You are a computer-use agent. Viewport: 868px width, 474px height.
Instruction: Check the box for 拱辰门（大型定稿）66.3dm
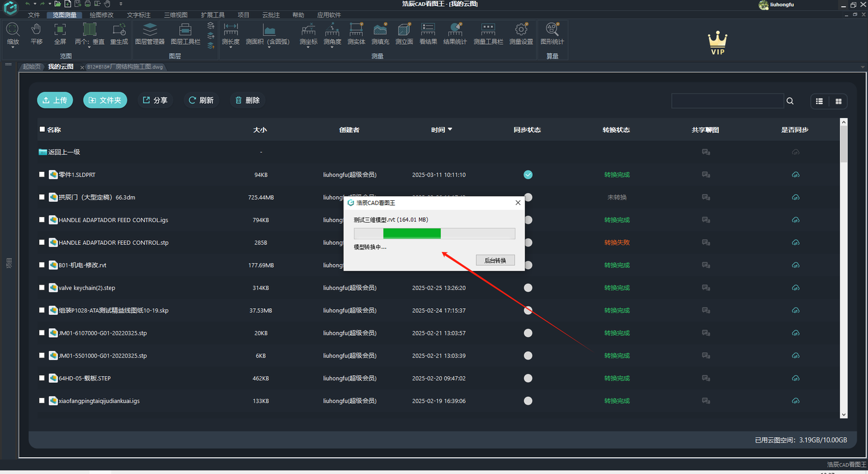42,197
